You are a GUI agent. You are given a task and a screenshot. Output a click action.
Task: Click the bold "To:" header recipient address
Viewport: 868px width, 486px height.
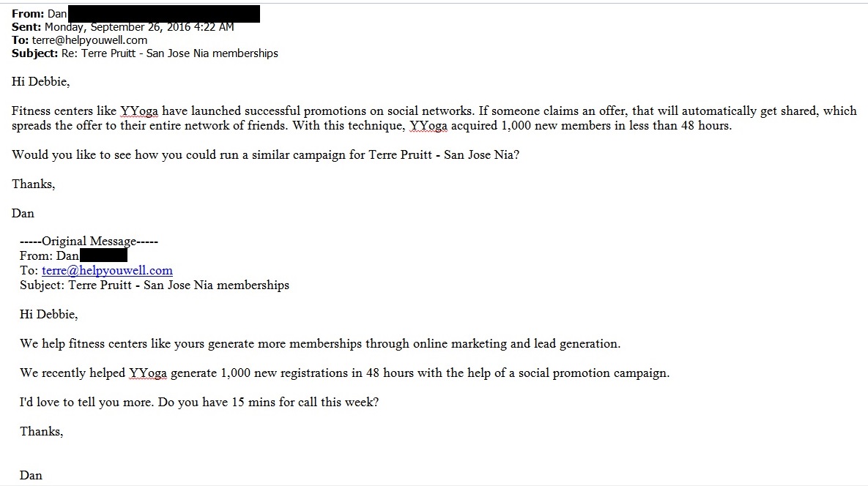point(89,40)
